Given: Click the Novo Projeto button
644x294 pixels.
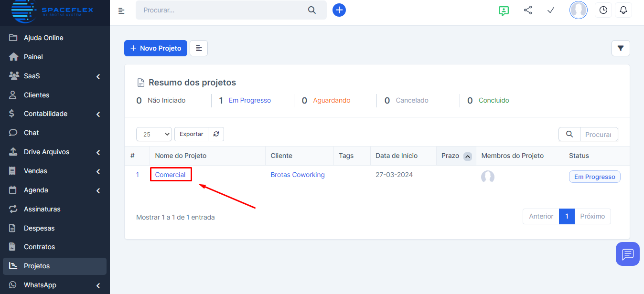Looking at the screenshot, I should 156,48.
